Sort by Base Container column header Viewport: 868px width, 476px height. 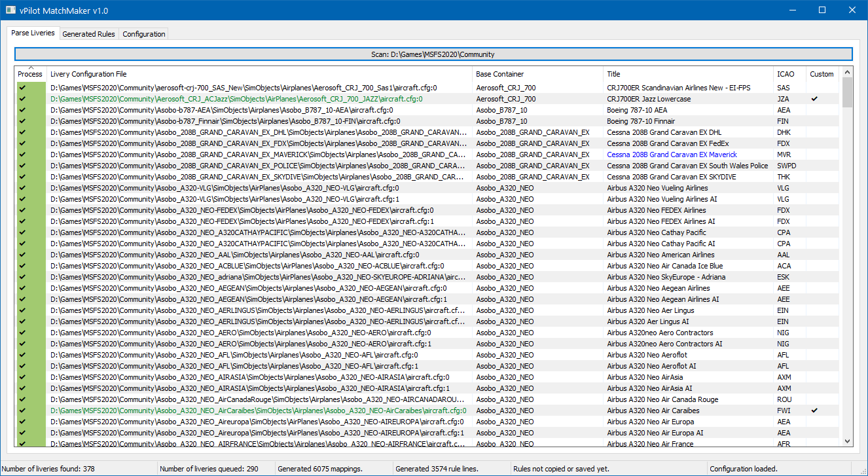click(537, 74)
